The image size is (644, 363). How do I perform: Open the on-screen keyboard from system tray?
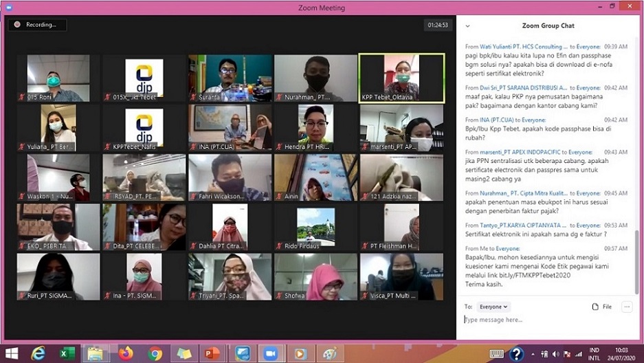click(496, 353)
